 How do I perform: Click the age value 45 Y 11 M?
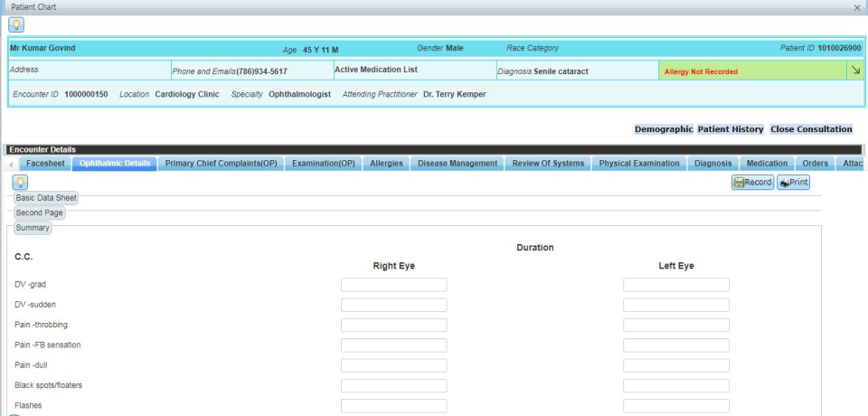click(320, 50)
